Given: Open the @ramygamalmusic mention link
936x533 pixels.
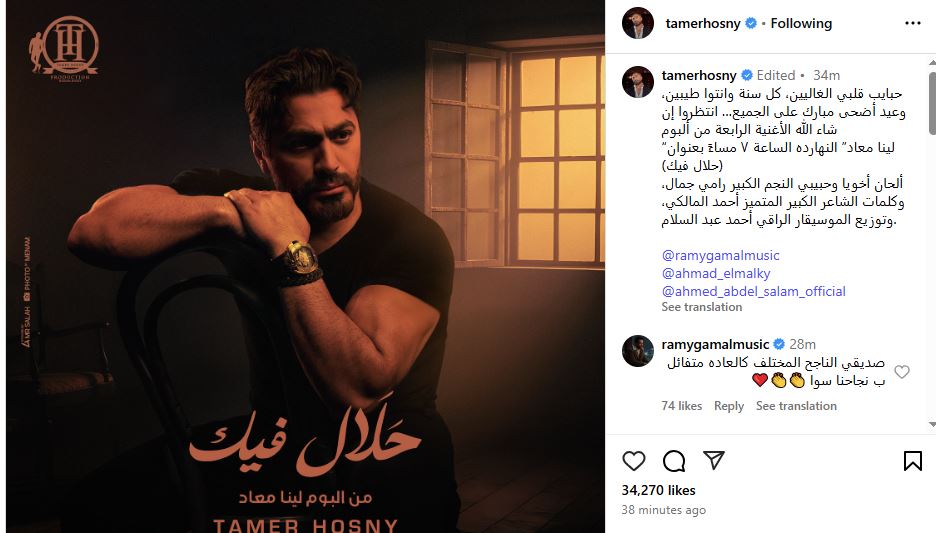Looking at the screenshot, I should click(721, 255).
